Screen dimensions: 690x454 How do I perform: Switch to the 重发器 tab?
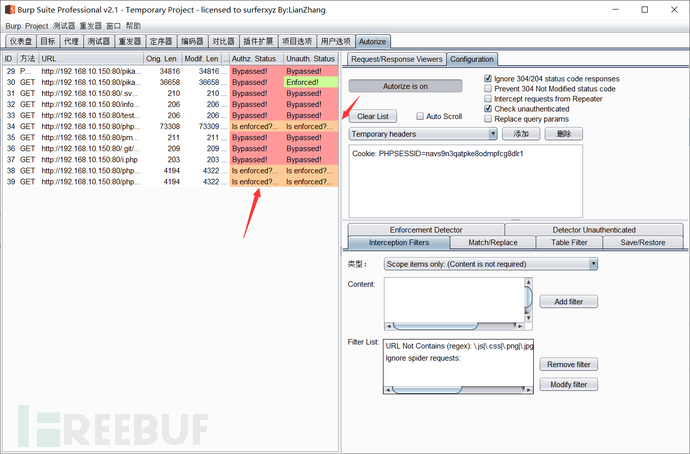pos(130,41)
